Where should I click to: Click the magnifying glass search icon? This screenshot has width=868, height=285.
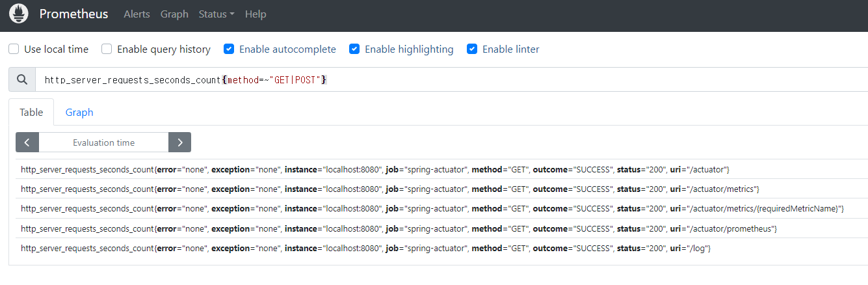(22, 79)
